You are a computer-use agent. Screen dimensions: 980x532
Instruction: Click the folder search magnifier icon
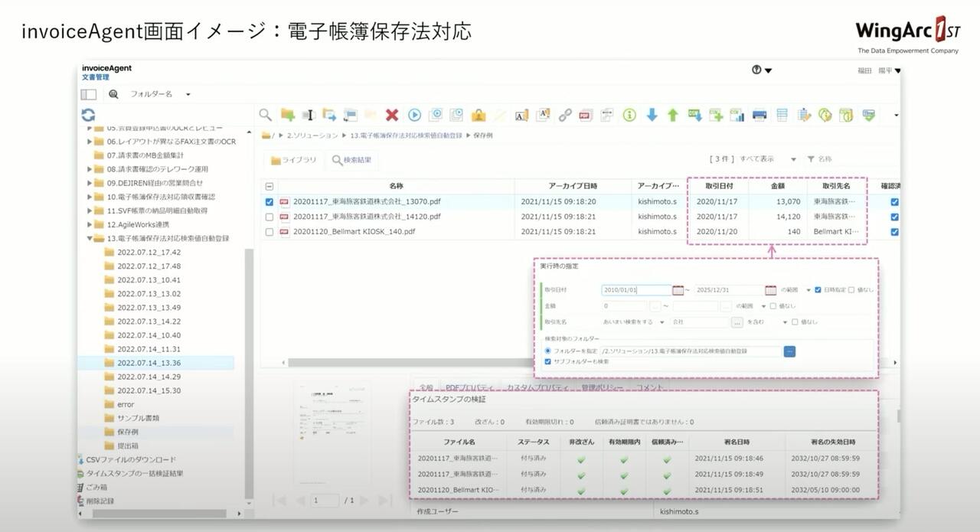point(113,94)
